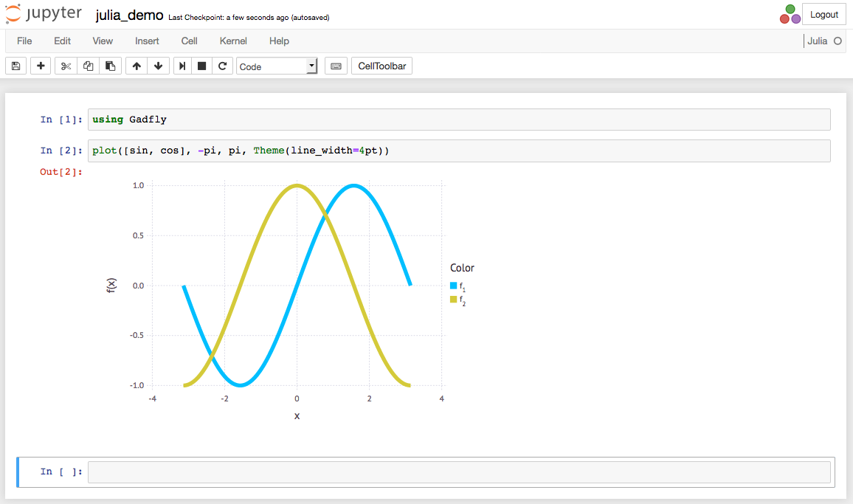Move selected cell down arrow

coord(159,66)
